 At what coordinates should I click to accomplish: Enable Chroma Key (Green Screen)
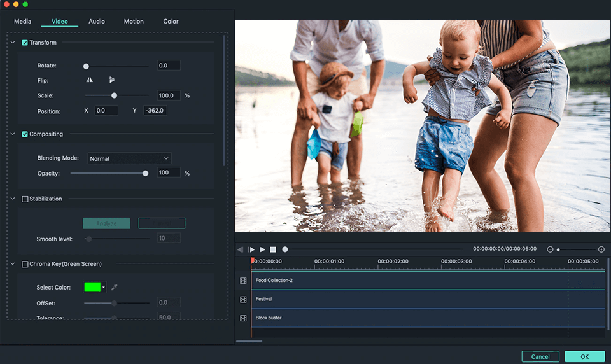coord(25,264)
